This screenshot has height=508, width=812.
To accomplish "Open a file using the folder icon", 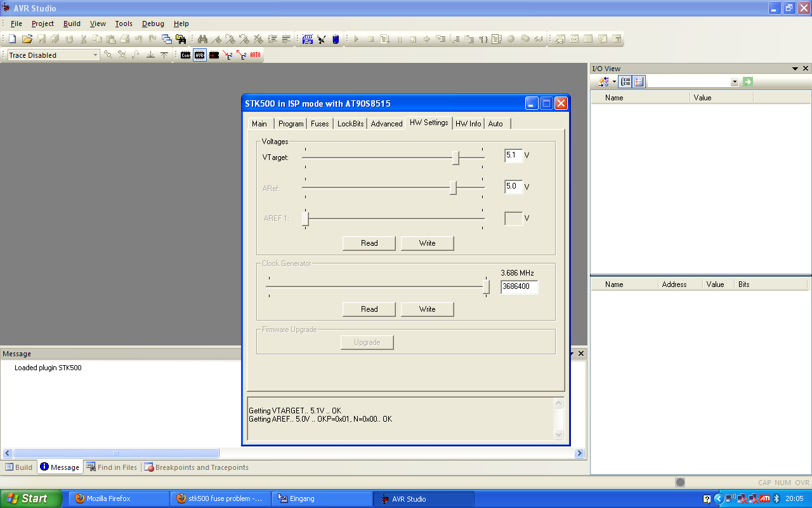I will tap(27, 39).
